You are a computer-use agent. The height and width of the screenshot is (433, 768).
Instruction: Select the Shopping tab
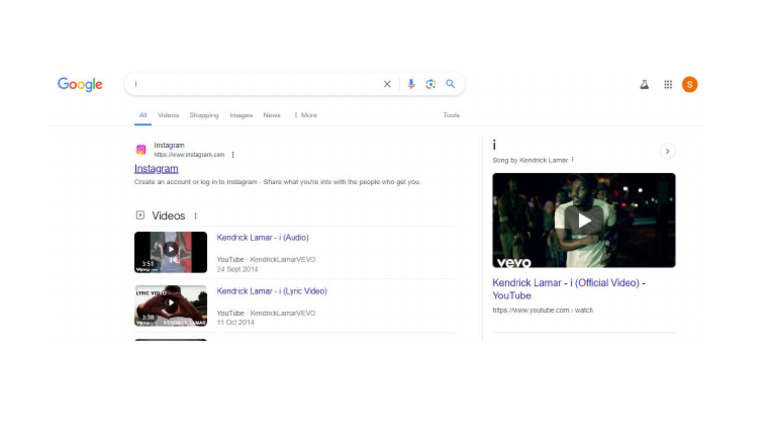204,115
